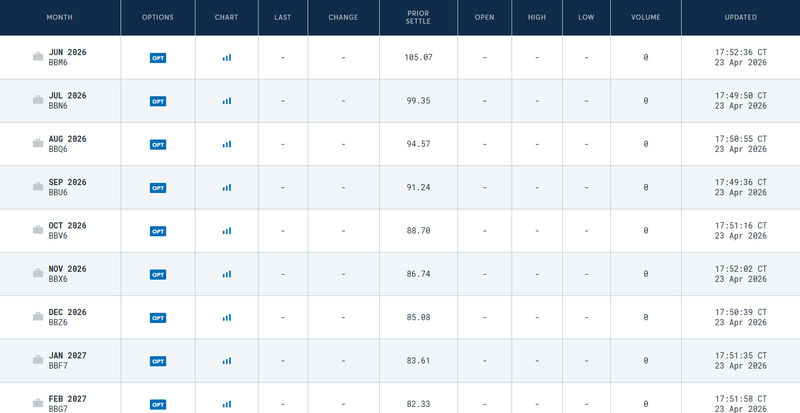Click the AUG 2026 BBQ6 contract
The image size is (800, 413).
click(x=67, y=144)
